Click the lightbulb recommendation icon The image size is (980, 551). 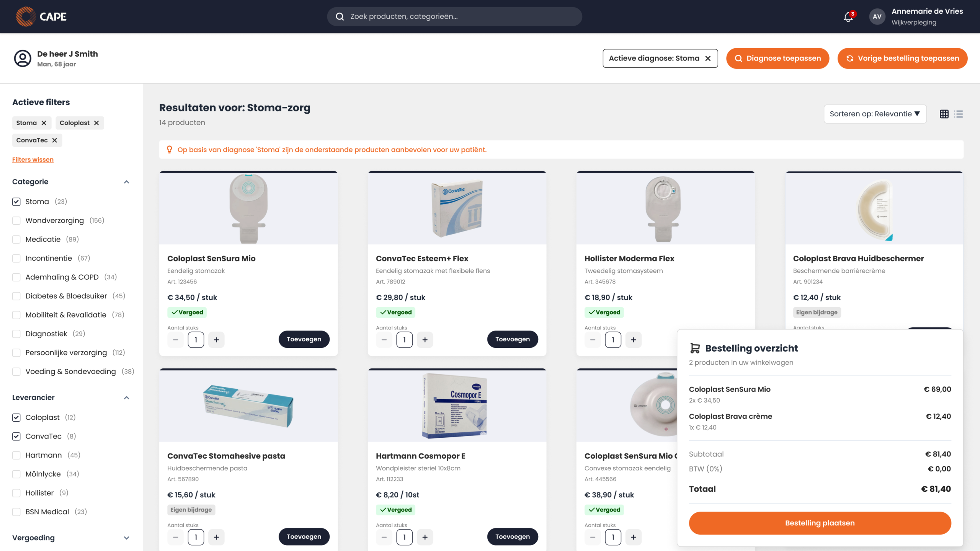coord(169,150)
